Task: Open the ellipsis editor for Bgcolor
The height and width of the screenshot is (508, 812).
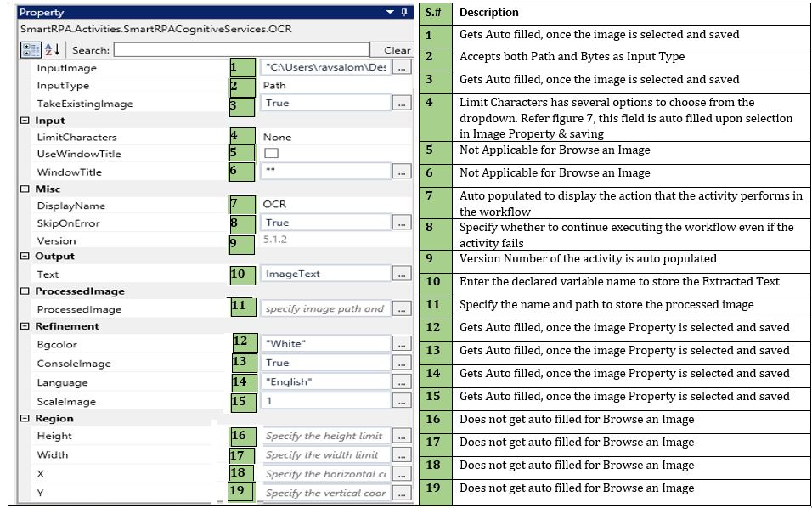Action: pos(403,344)
